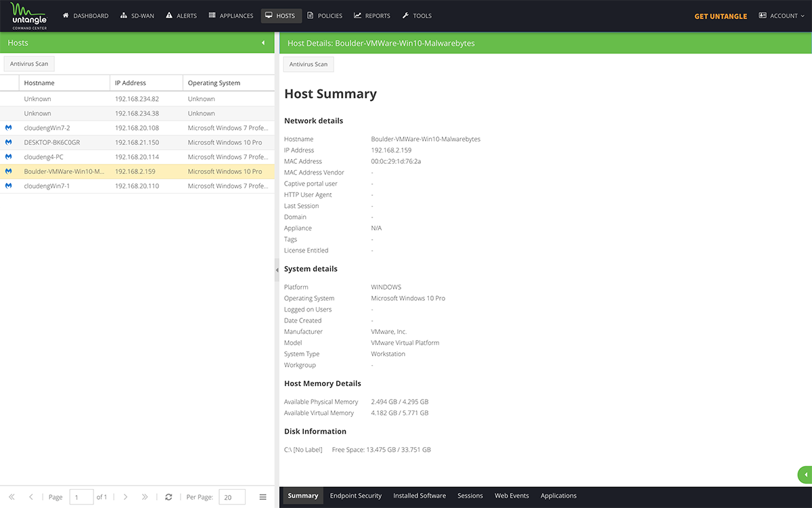The height and width of the screenshot is (508, 812).
Task: Collapse the Hosts panel with header arrow
Action: coord(263,43)
